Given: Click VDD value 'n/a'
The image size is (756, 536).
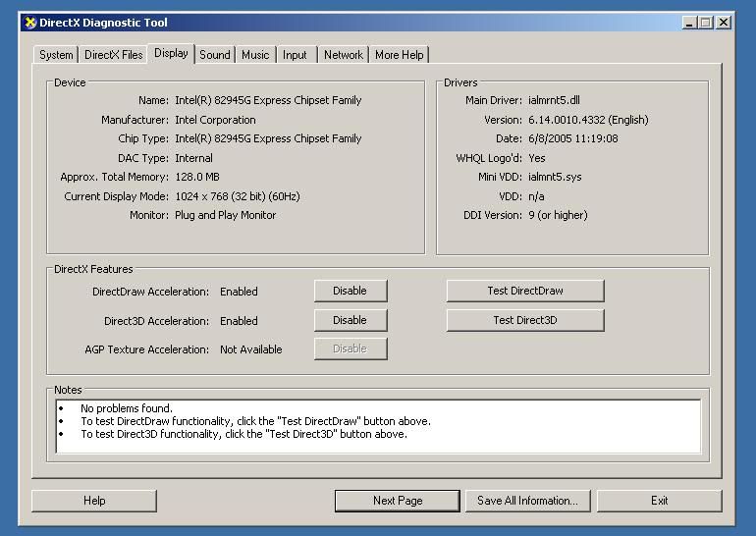Looking at the screenshot, I should click(536, 196).
